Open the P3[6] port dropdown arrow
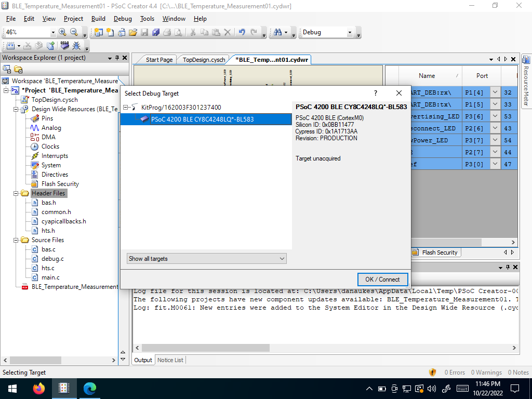The image size is (532, 399). tap(495, 116)
